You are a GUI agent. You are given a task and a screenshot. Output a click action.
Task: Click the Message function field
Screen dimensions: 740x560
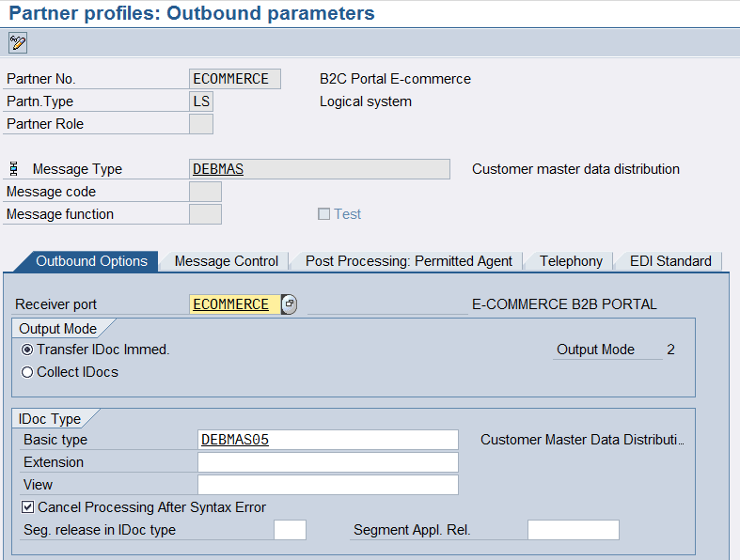point(205,214)
